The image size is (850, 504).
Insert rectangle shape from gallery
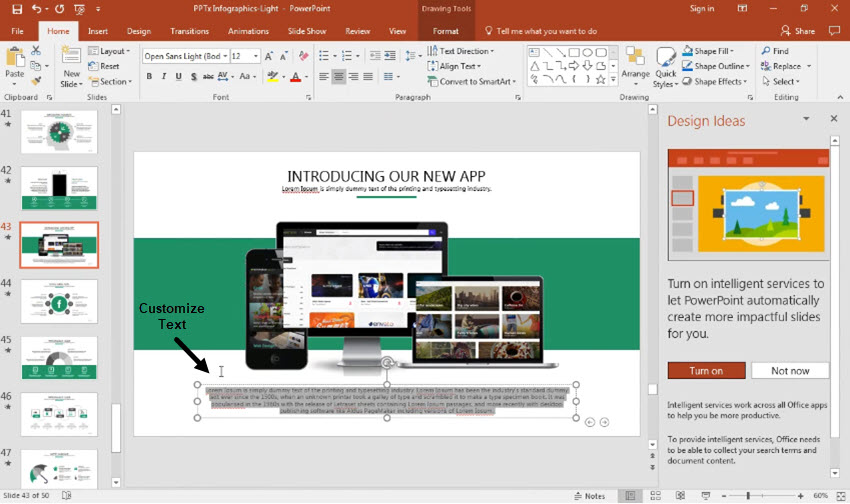[574, 53]
